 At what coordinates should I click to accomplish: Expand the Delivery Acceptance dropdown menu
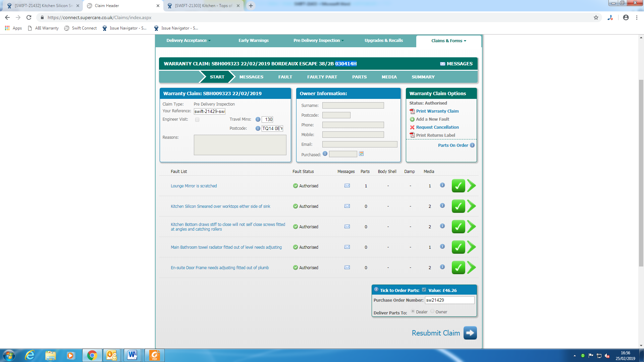189,41
